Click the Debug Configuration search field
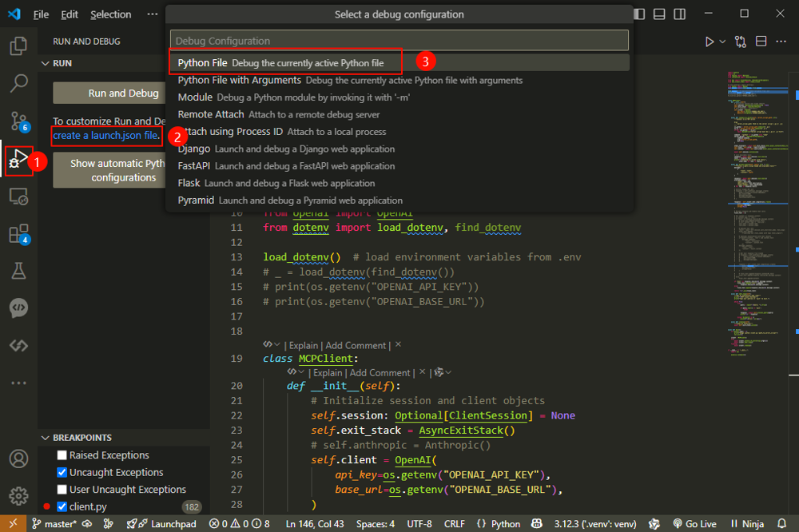The width and height of the screenshot is (799, 532). tap(399, 41)
